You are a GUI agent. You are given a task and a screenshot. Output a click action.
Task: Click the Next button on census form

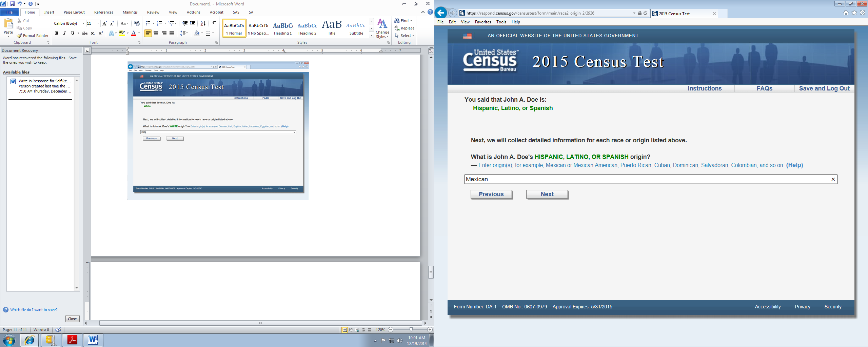(547, 194)
